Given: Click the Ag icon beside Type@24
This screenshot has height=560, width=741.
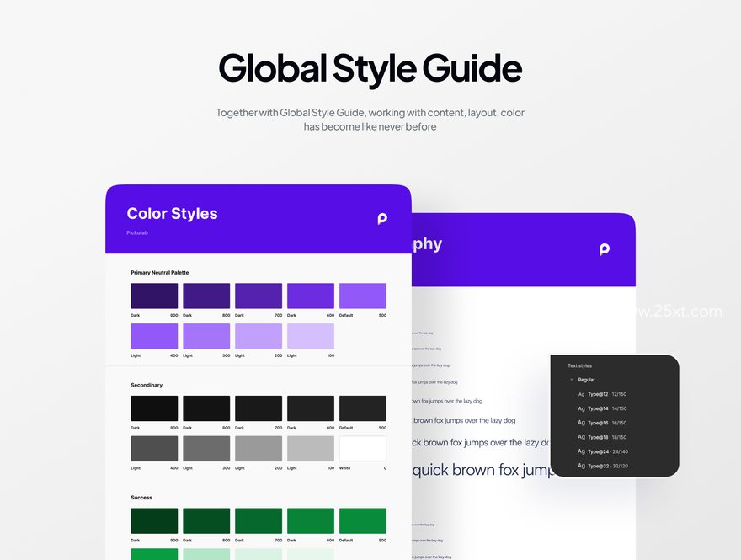Looking at the screenshot, I should click(x=581, y=451).
